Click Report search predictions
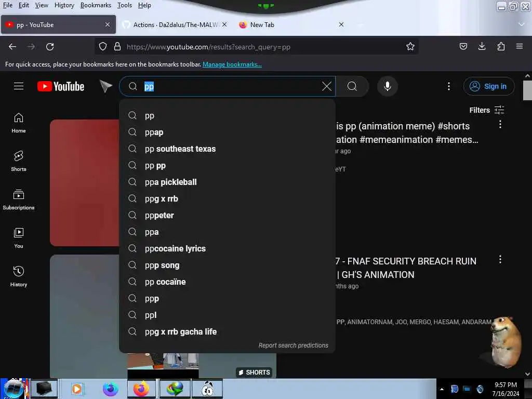 (x=294, y=345)
